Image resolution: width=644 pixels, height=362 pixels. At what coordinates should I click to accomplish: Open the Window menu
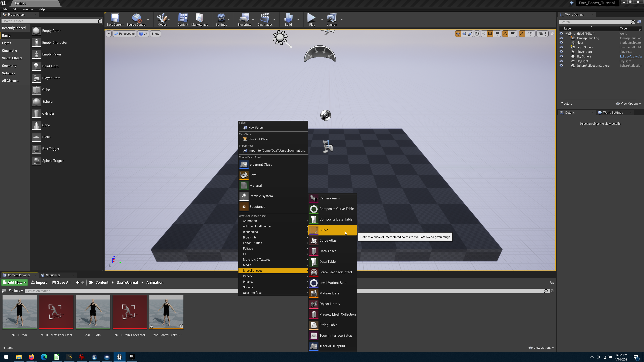(28, 9)
